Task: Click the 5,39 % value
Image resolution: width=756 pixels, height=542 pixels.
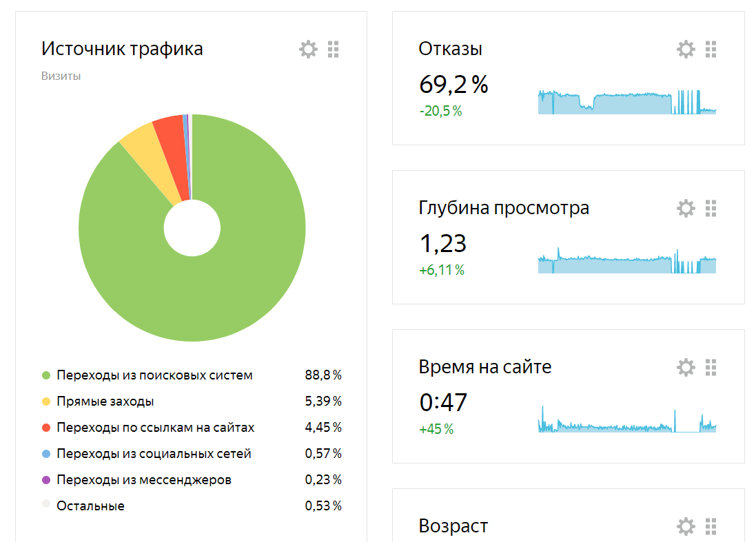Action: (323, 402)
